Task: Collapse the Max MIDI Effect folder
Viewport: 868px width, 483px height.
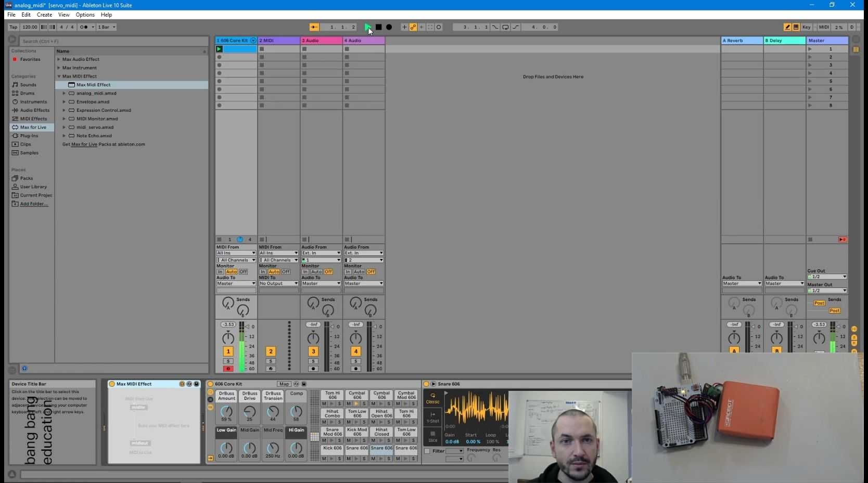Action: pyautogui.click(x=59, y=76)
